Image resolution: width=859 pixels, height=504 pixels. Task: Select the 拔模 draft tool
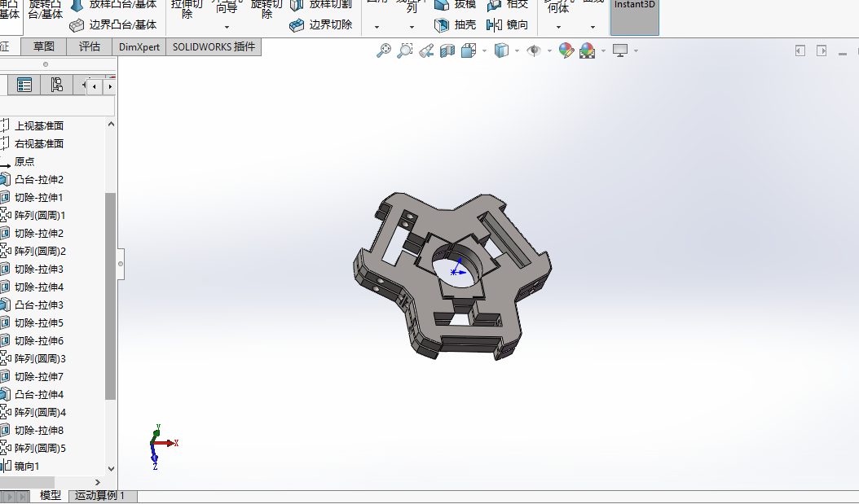pos(455,5)
